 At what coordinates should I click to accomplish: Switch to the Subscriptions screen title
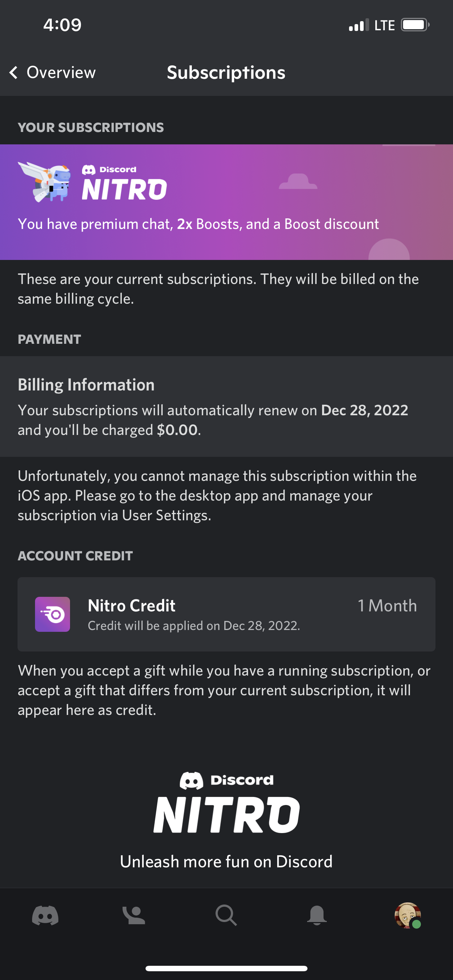point(226,72)
